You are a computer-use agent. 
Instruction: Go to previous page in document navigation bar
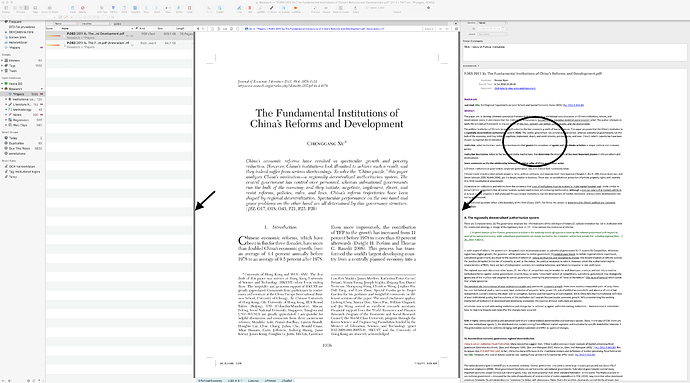pyautogui.click(x=198, y=29)
